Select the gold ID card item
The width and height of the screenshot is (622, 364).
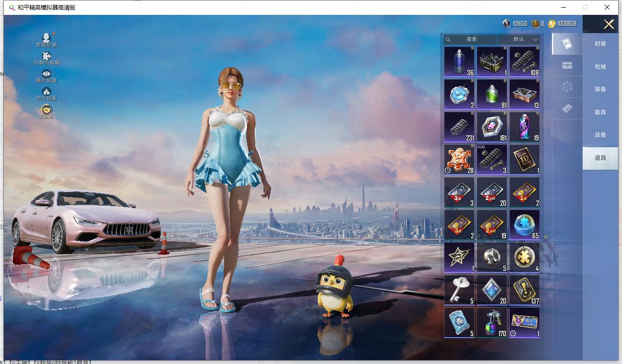point(525,160)
